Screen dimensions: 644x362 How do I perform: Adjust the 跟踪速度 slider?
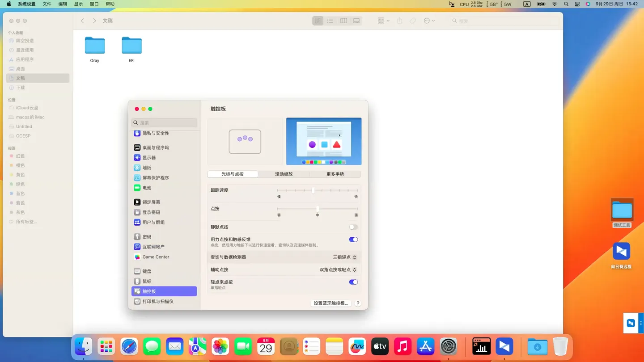[314, 190]
